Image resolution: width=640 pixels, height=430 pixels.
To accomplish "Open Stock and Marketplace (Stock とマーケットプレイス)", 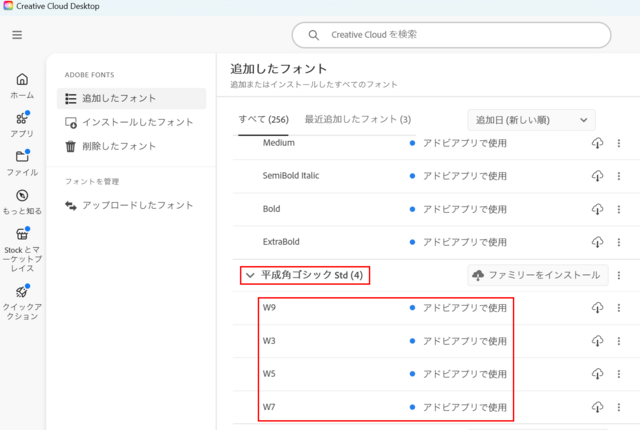I will pyautogui.click(x=22, y=250).
